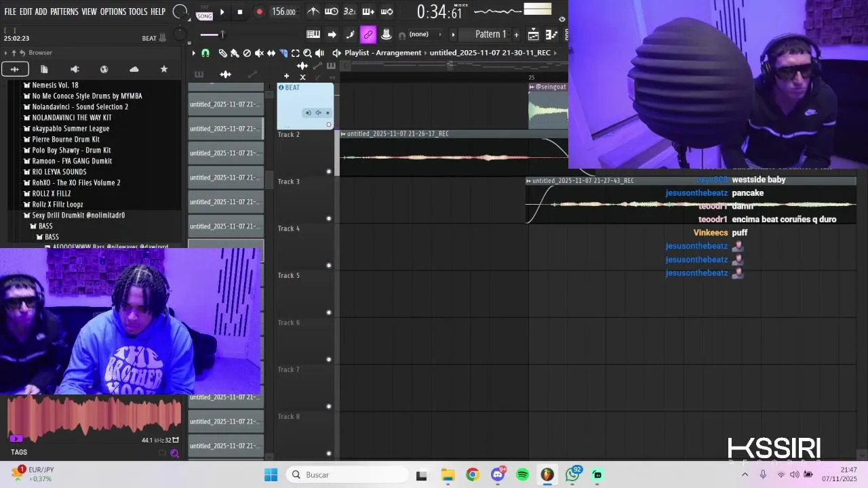The height and width of the screenshot is (488, 868).
Task: Select the playlist Draw pencil tool
Action: (x=222, y=53)
